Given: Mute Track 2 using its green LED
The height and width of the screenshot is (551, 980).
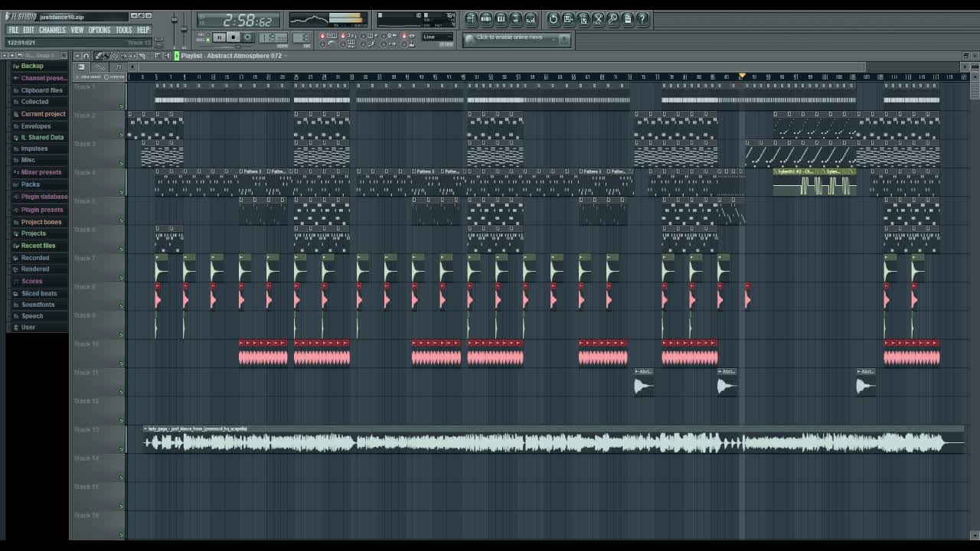Looking at the screenshot, I should [x=121, y=135].
